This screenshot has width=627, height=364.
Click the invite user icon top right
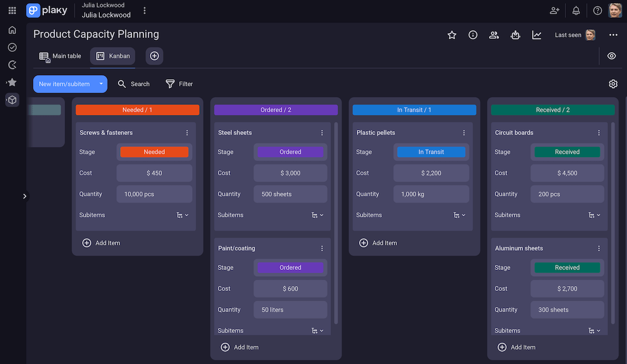click(x=554, y=10)
